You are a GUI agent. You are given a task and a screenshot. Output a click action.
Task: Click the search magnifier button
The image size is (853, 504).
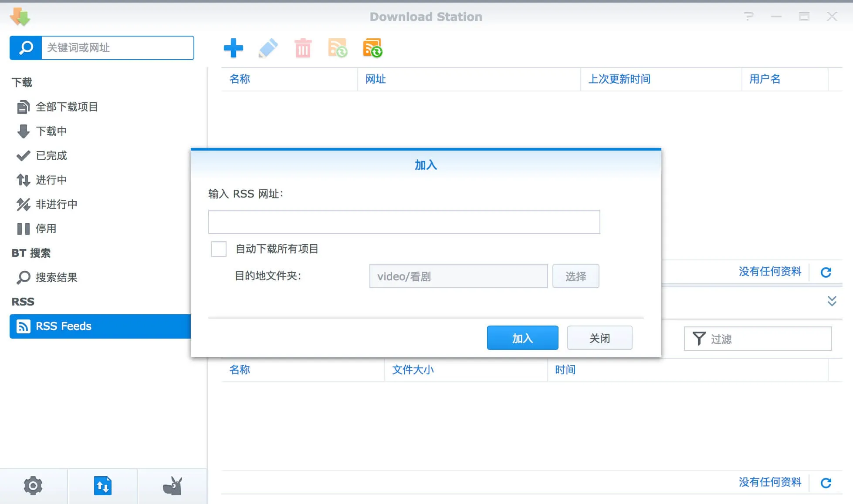point(26,48)
